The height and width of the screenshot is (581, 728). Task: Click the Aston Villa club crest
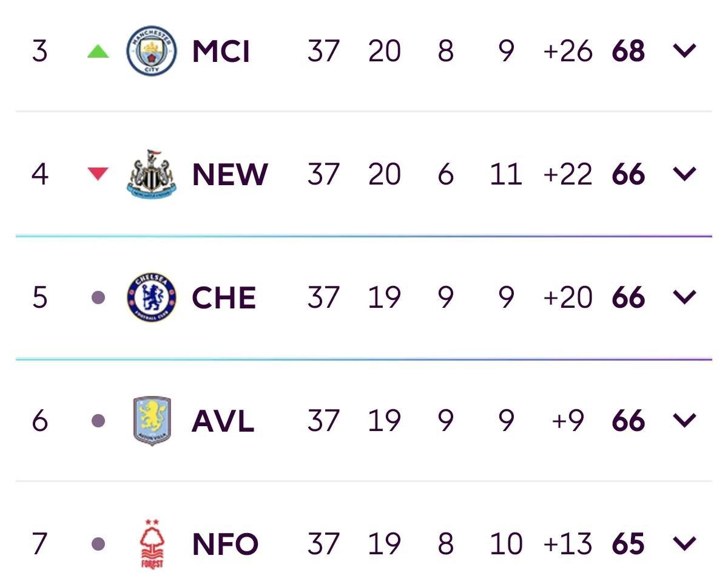152,421
